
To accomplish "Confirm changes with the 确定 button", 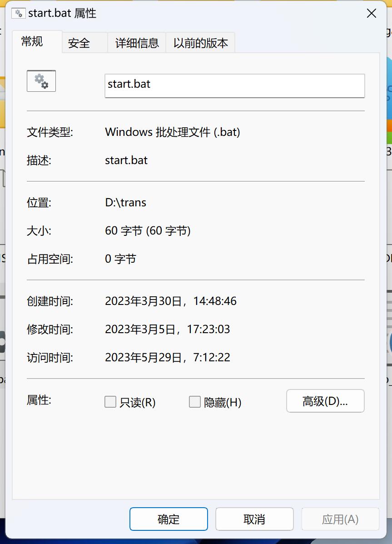I will tap(169, 519).
